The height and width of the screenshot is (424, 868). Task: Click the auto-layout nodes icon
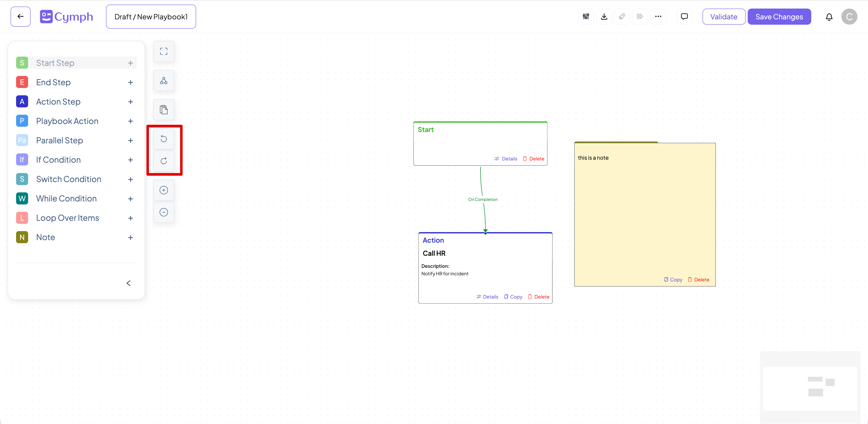tap(164, 81)
